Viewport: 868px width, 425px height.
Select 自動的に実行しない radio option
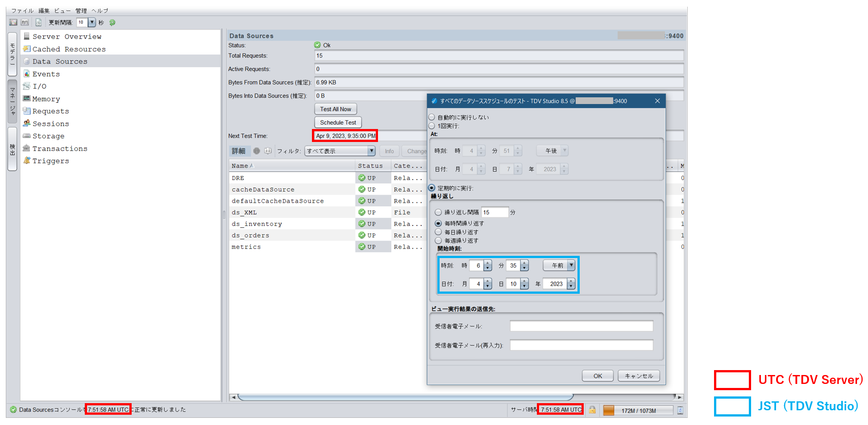(432, 117)
